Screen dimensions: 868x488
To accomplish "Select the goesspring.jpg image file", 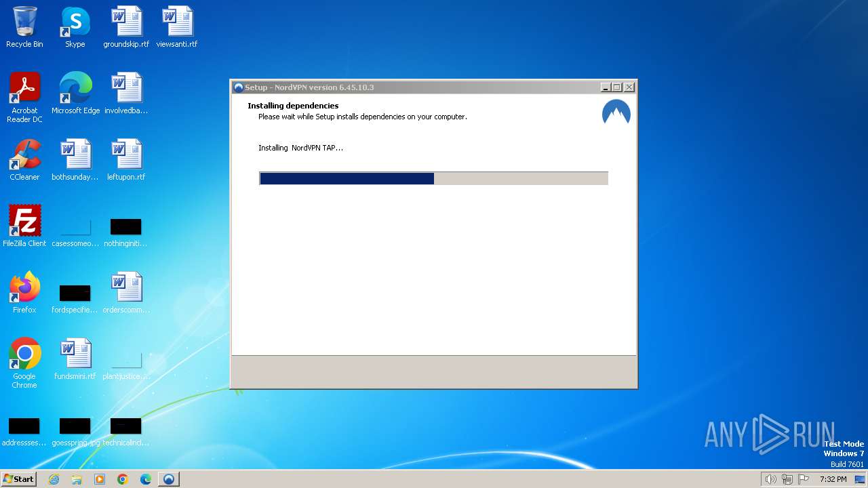I will click(x=75, y=432).
